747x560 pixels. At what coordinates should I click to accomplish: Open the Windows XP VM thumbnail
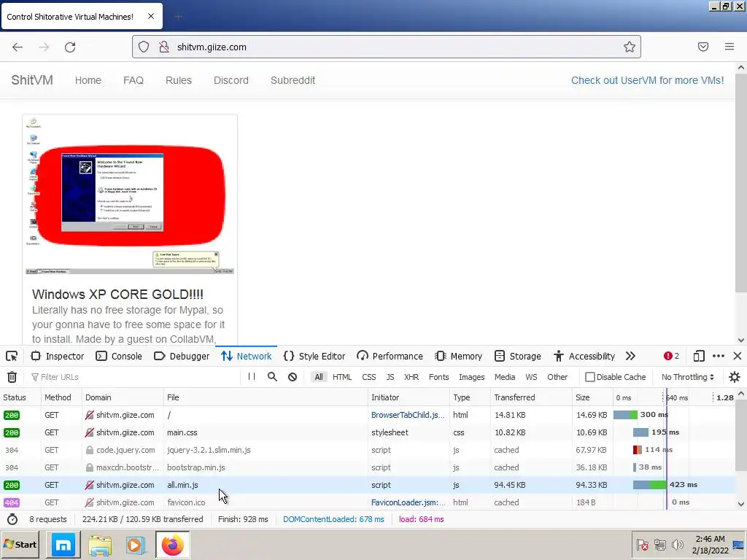point(130,195)
